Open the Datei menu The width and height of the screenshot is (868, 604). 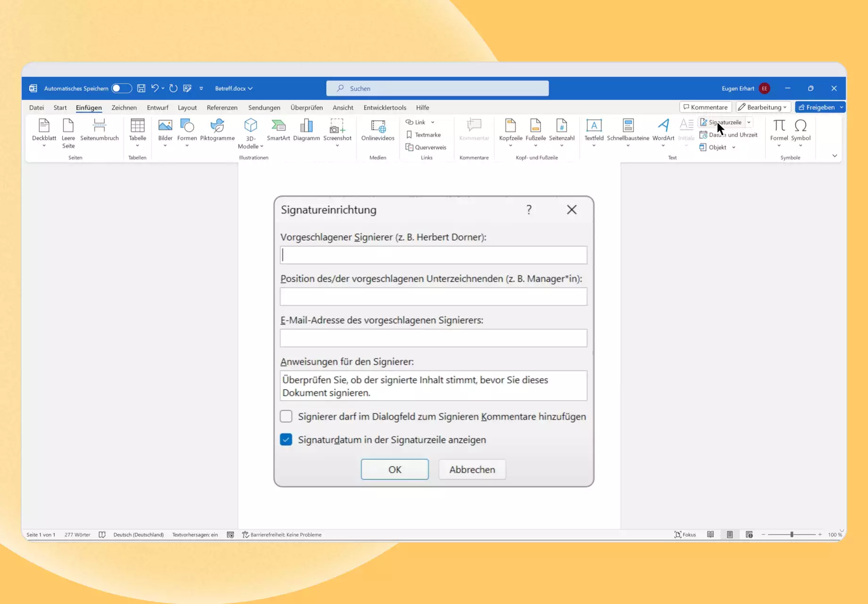coord(36,108)
